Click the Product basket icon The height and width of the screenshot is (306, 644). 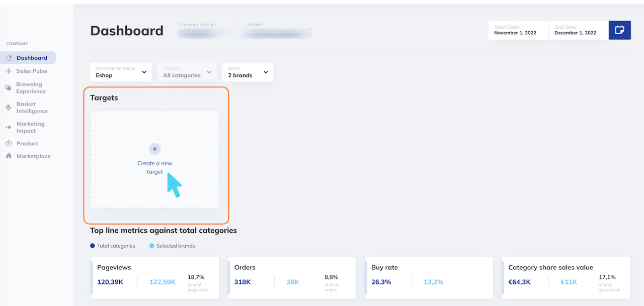(x=9, y=143)
